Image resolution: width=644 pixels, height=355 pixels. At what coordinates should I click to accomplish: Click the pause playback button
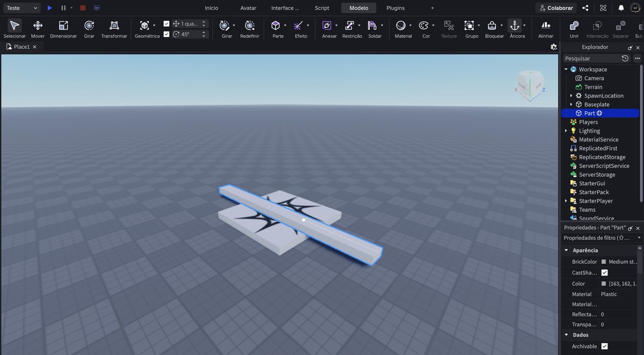click(63, 8)
